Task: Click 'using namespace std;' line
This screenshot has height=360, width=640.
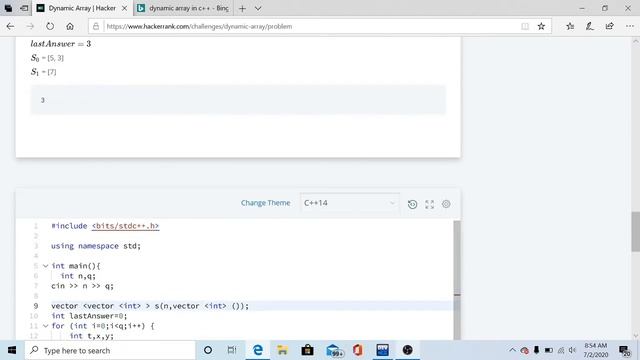Action: tap(96, 246)
